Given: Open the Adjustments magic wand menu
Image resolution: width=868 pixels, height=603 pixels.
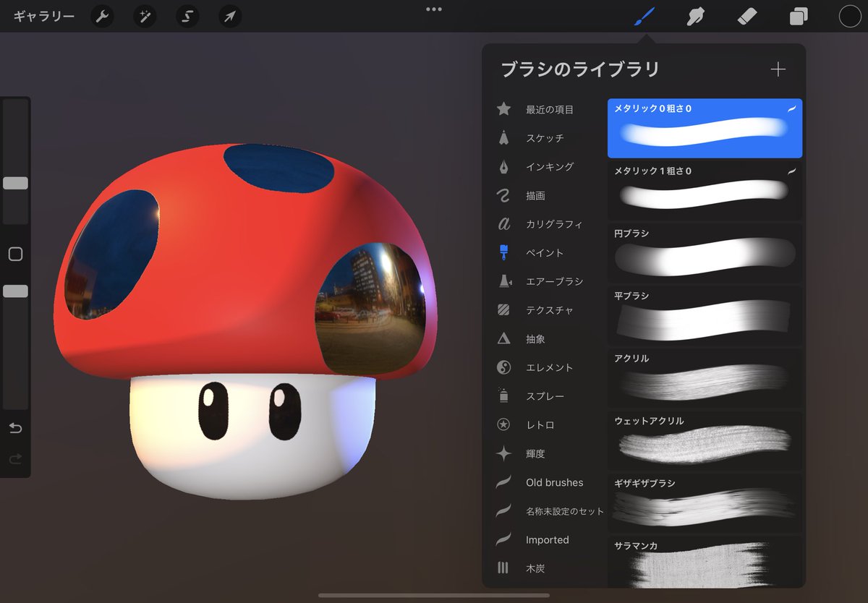Looking at the screenshot, I should 145,16.
